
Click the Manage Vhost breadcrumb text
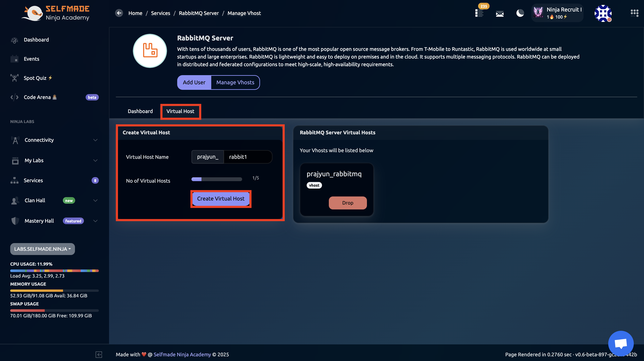click(x=244, y=13)
